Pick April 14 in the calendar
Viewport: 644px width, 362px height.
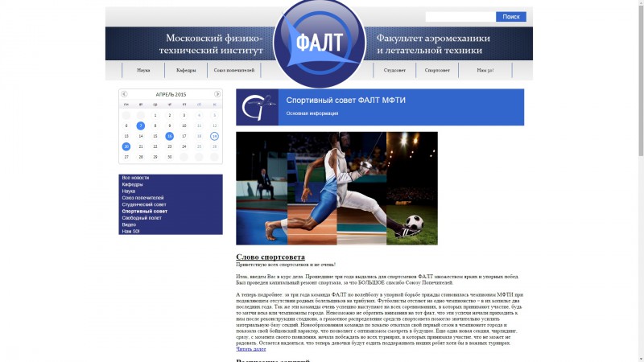tap(140, 136)
